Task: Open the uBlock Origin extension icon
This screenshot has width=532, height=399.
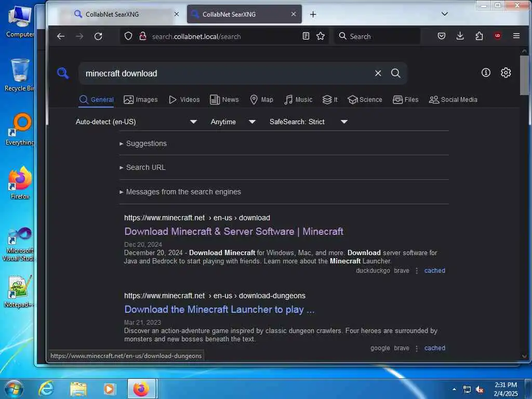Action: [498, 36]
